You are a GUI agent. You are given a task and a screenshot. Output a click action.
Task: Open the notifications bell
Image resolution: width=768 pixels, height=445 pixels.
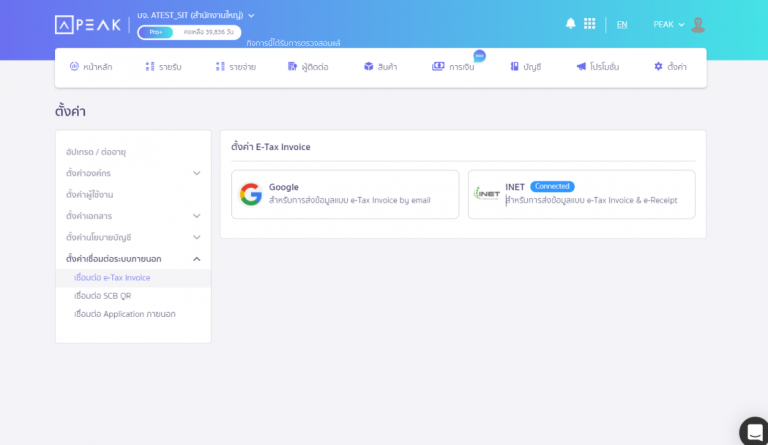[x=571, y=24]
